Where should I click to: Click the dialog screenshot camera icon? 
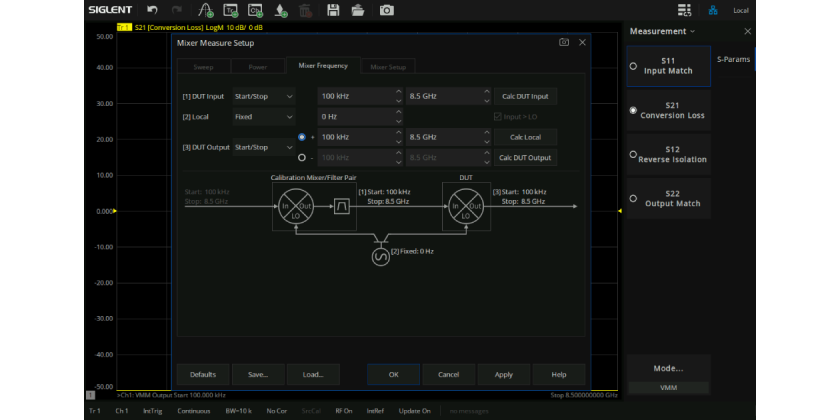(x=564, y=43)
